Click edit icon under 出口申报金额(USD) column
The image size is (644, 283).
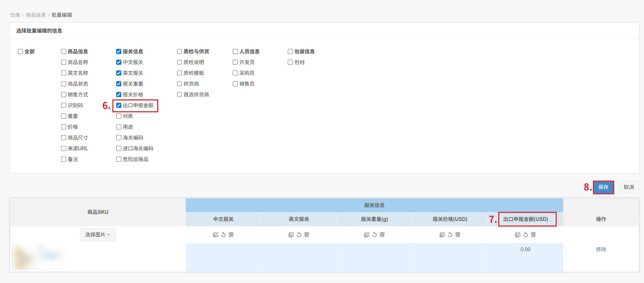[x=518, y=234]
